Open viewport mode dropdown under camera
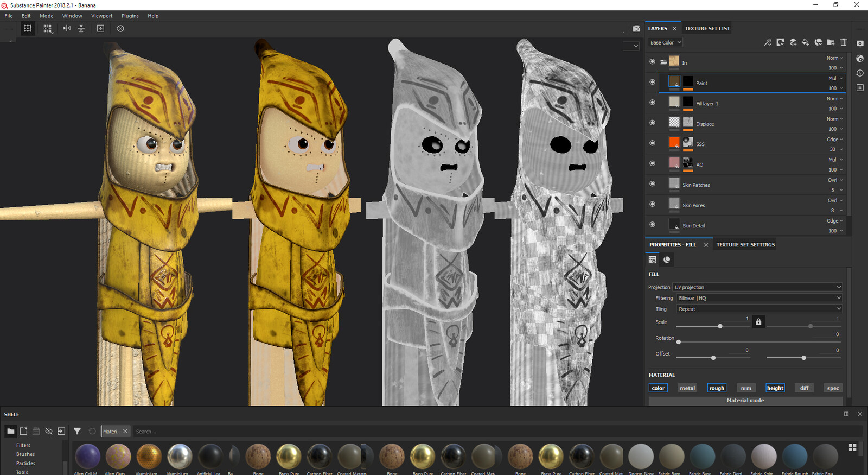Screen dimensions: 868x475 (631, 46)
